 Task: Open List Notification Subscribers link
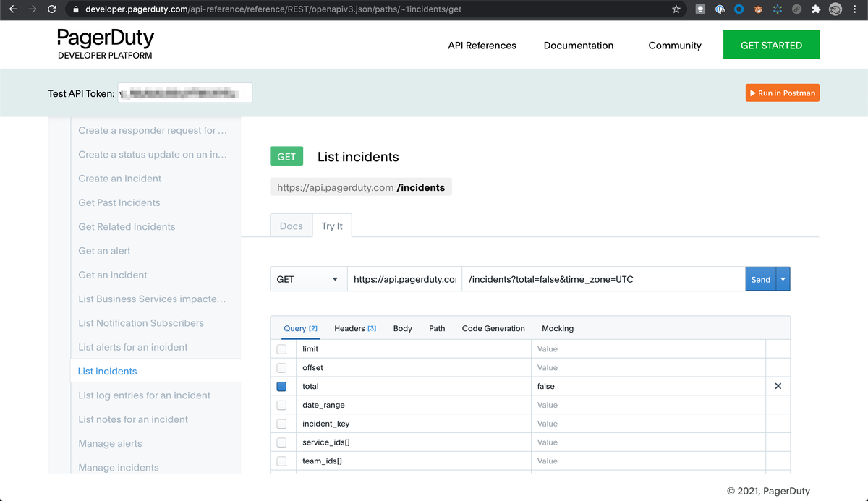point(141,323)
